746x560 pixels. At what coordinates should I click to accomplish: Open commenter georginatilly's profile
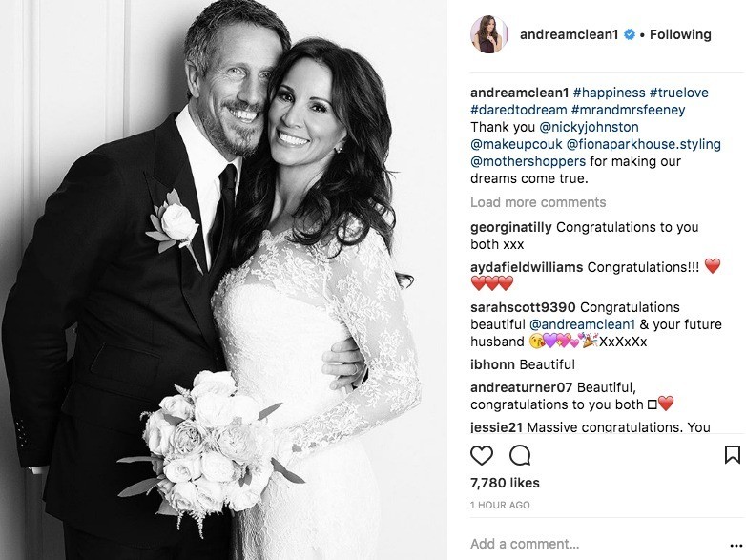click(x=511, y=227)
